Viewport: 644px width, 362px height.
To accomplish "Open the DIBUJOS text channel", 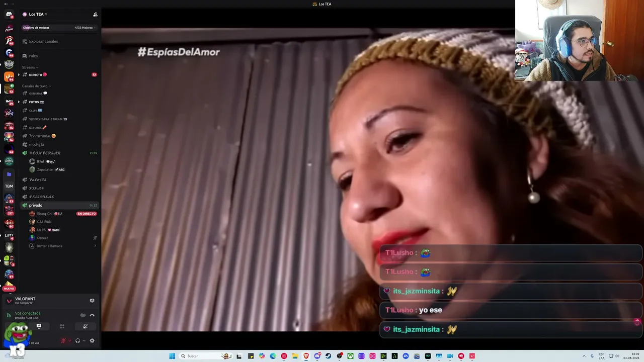I will point(59,128).
